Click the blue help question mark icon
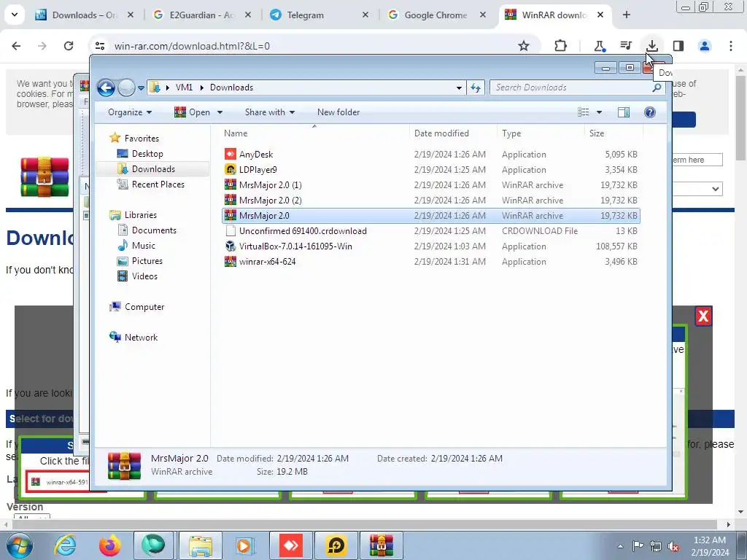747x560 pixels. pyautogui.click(x=649, y=112)
